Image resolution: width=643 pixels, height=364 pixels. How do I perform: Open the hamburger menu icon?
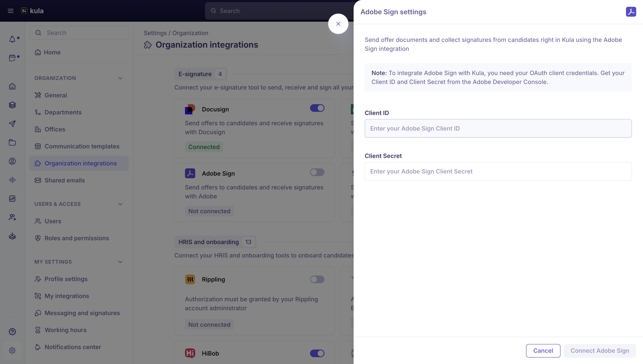click(x=10, y=11)
